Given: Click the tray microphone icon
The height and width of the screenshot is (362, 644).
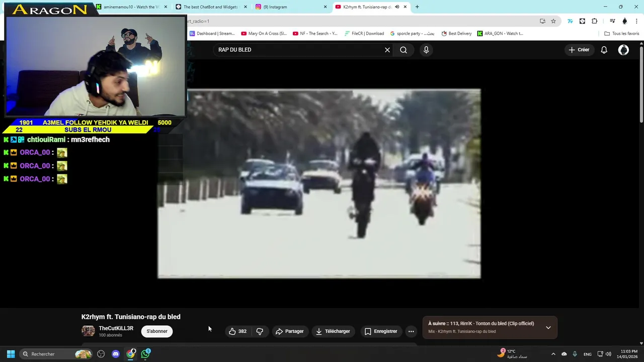Looking at the screenshot, I should (x=575, y=354).
